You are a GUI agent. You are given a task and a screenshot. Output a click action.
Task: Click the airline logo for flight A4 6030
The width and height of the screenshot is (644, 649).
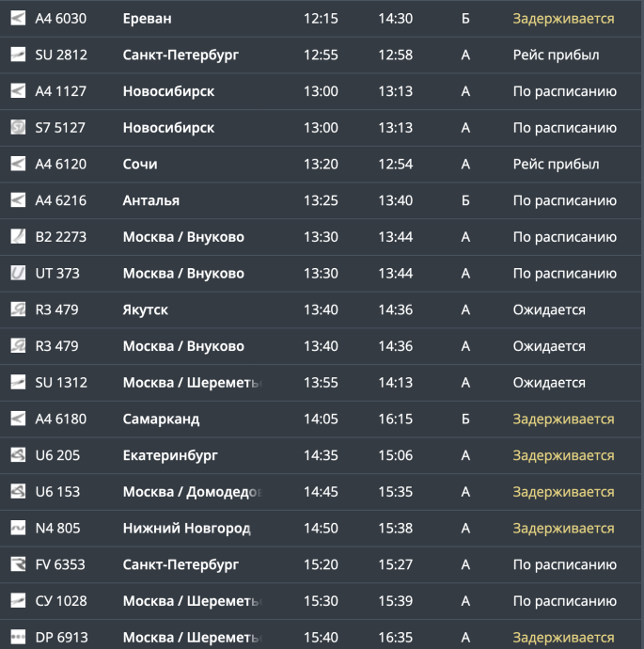click(18, 19)
